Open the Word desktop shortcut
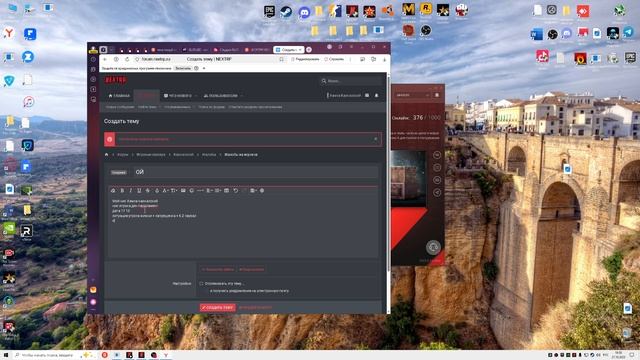The image size is (640, 360). coord(536,35)
